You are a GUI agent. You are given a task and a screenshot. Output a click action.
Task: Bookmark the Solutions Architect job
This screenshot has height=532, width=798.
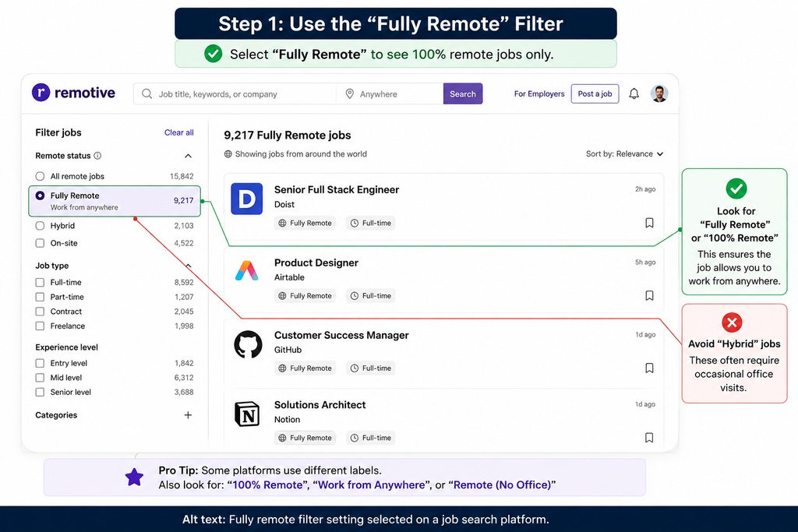tap(649, 438)
